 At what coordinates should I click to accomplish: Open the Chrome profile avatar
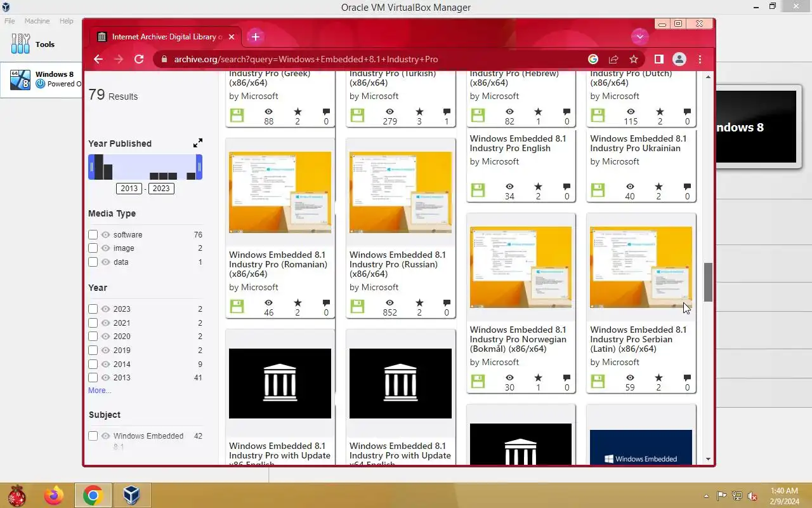point(679,59)
